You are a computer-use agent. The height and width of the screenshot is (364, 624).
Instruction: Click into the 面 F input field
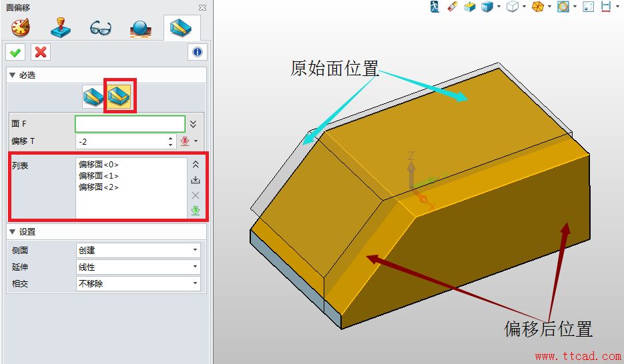129,124
